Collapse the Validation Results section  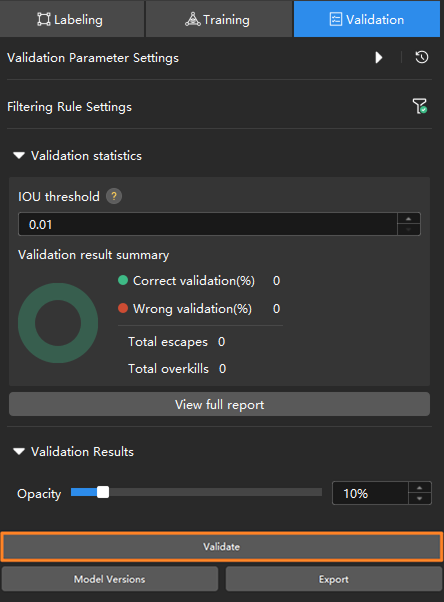(19, 452)
